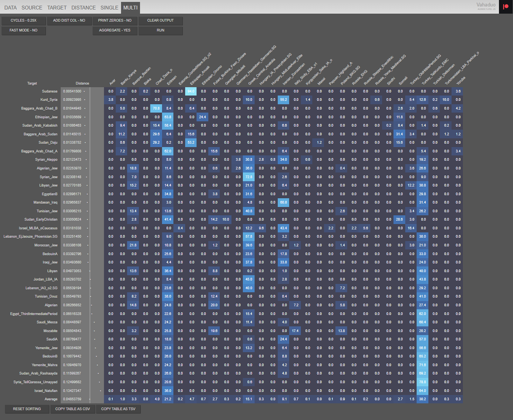
Task: Toggle AGGREGATE - YES option
Action: pos(115,30)
